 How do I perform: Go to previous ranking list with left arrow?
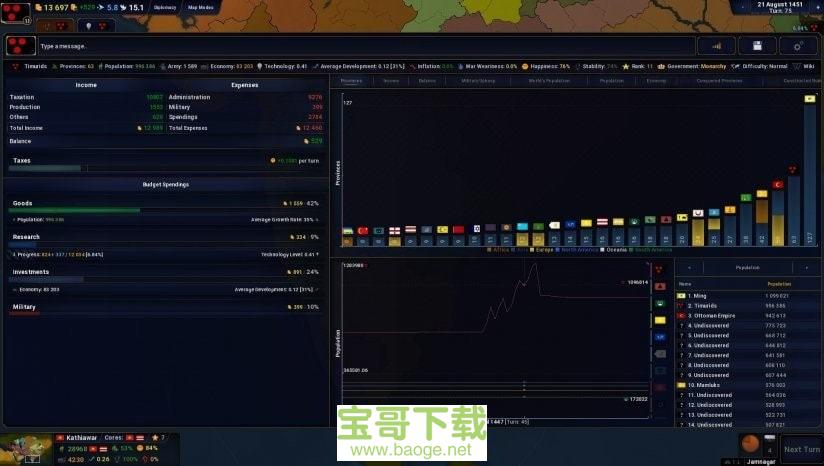[689, 268]
